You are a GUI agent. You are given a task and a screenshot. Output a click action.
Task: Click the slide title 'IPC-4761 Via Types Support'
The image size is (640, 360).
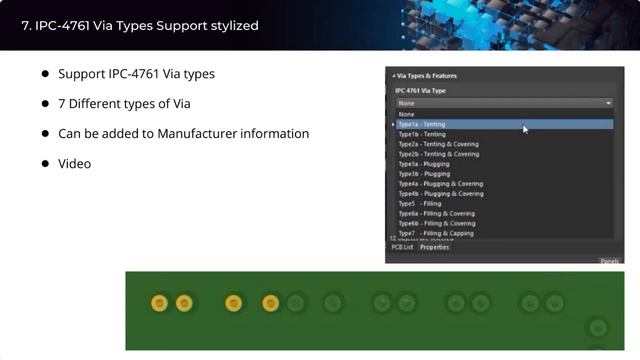[x=122, y=26]
